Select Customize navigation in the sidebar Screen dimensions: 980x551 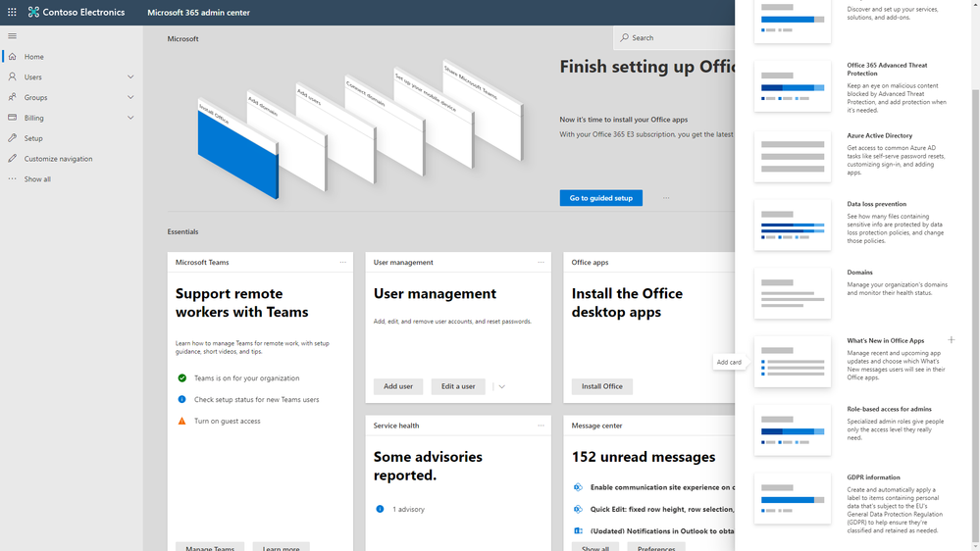58,159
